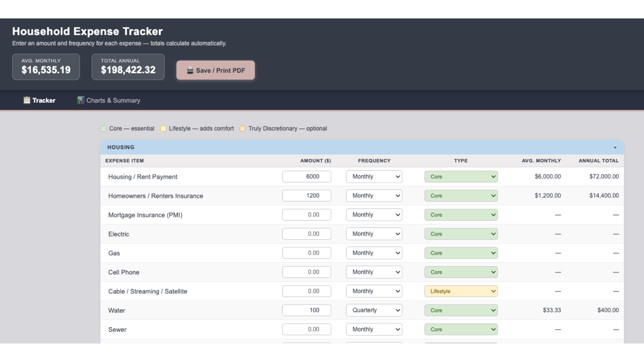Click the Water row label
644x362 pixels.
pos(117,311)
